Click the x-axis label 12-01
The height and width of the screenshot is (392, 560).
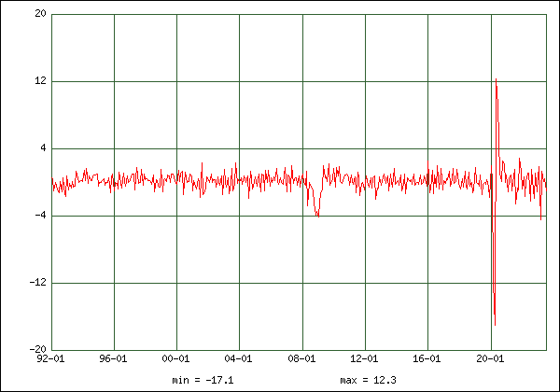click(364, 358)
